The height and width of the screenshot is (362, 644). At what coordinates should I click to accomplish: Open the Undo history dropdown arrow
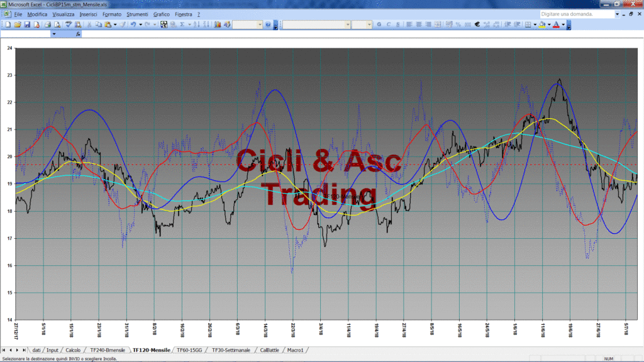[140, 25]
